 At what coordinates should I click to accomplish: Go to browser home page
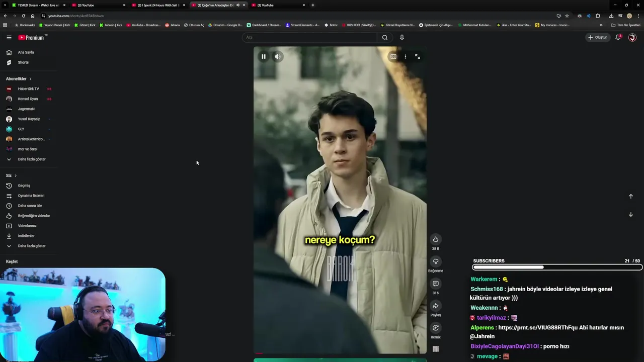point(33,16)
